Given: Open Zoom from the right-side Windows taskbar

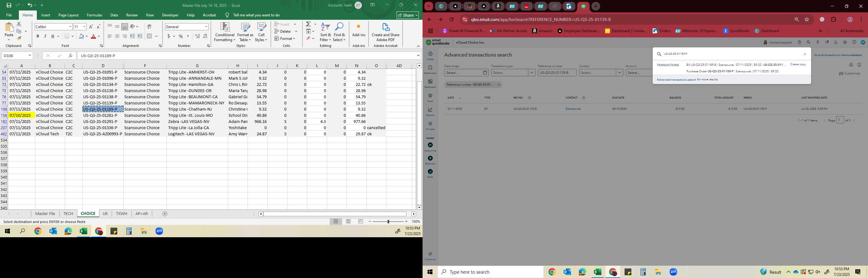Looking at the screenshot, I should 673,272.
